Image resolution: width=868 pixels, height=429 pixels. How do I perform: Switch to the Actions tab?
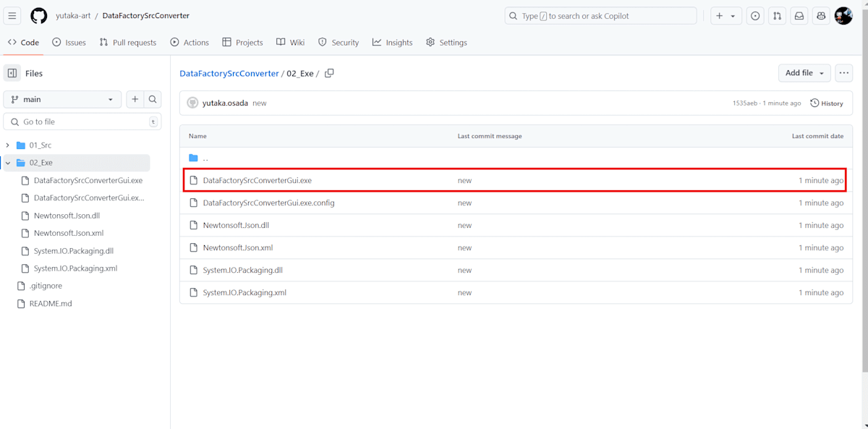pos(190,43)
